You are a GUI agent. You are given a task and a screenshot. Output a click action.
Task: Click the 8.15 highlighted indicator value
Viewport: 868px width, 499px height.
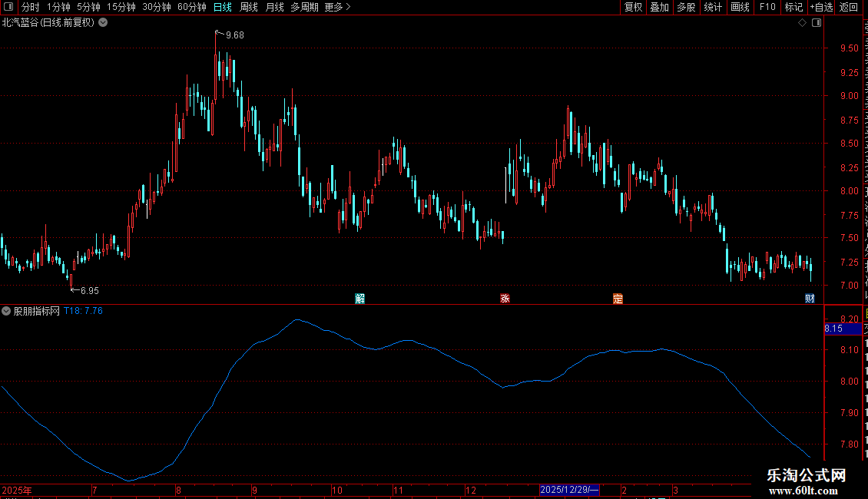click(833, 329)
